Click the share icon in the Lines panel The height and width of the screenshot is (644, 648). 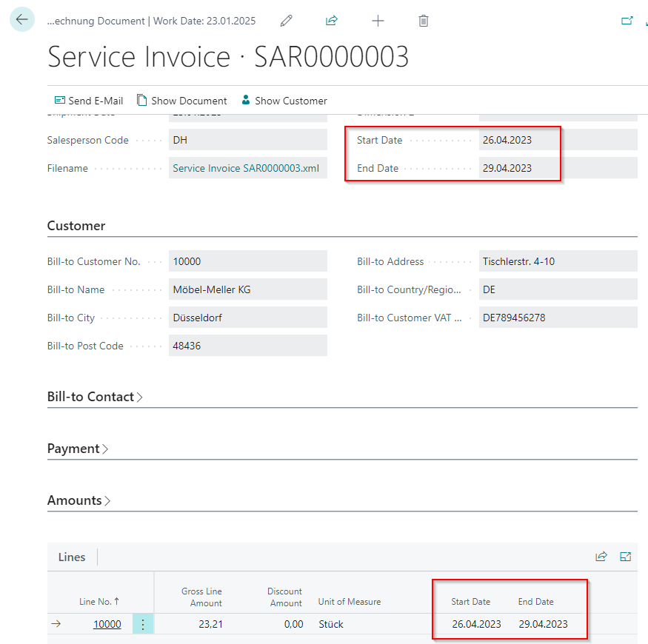coord(603,557)
